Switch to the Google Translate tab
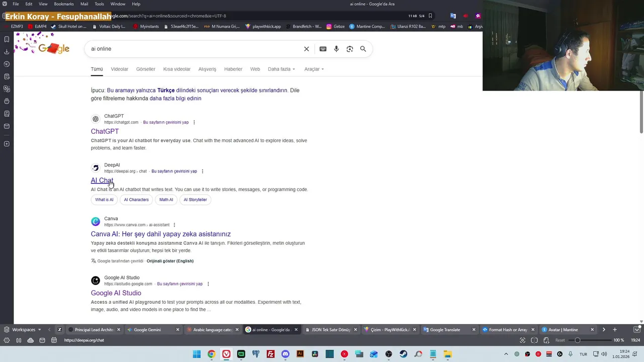 coord(449,330)
